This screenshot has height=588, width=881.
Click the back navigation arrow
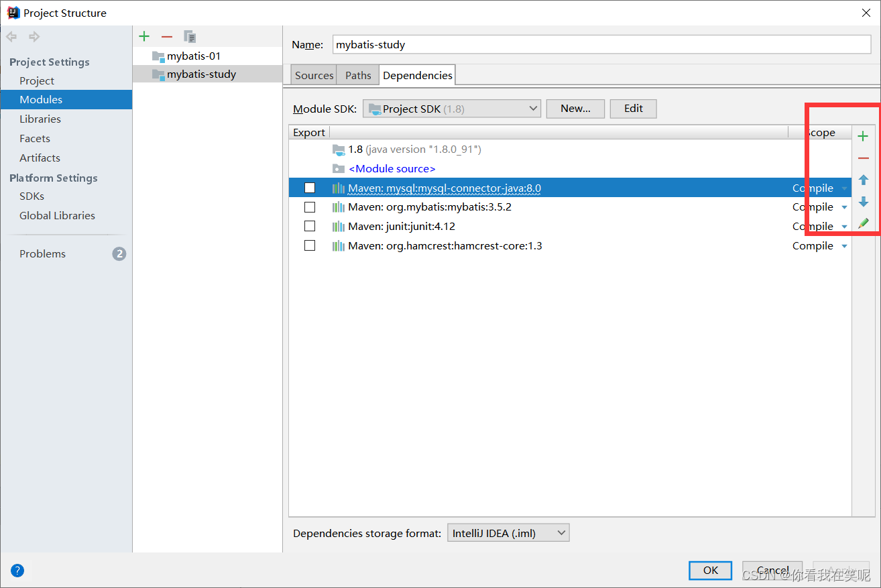coord(12,36)
